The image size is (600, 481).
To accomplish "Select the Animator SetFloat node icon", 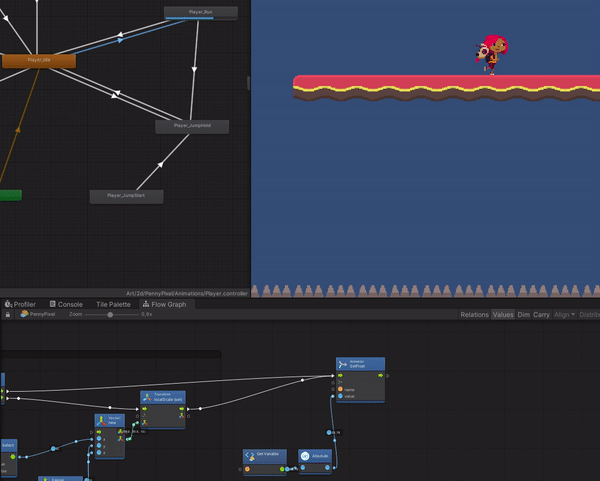I will pyautogui.click(x=342, y=365).
